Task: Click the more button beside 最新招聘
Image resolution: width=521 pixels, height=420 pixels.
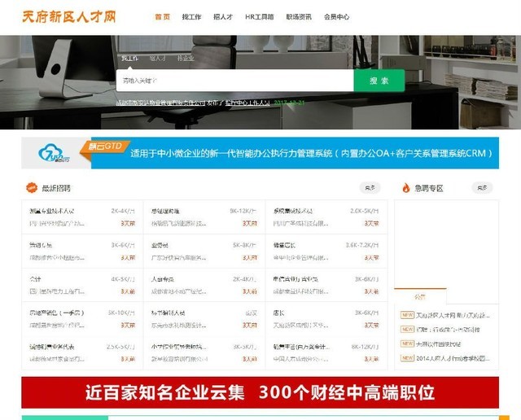Action: [x=370, y=188]
